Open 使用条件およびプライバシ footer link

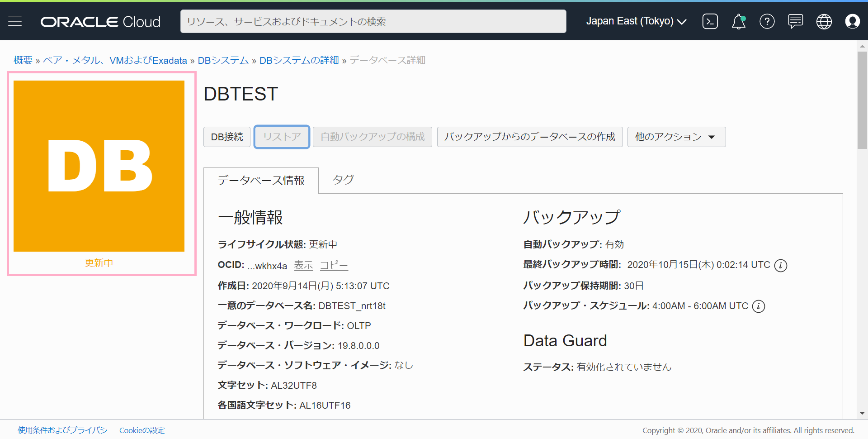(x=62, y=430)
